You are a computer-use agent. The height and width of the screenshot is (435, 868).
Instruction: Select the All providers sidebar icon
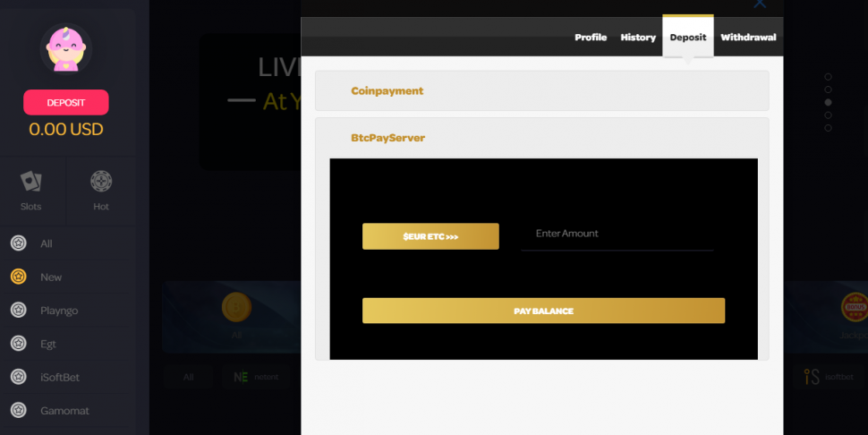18,243
